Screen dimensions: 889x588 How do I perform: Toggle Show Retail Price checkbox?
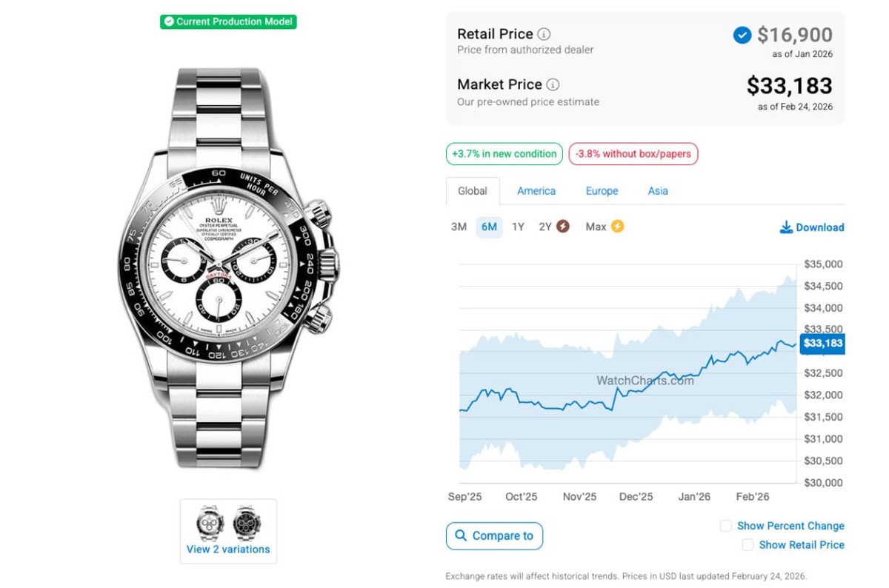tap(748, 545)
